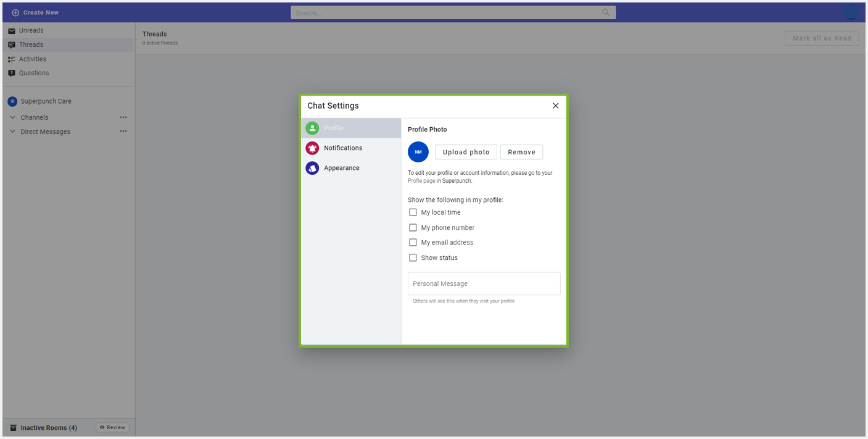Open Direct Messages three-dot options menu
This screenshot has height=439, width=868.
coord(123,132)
